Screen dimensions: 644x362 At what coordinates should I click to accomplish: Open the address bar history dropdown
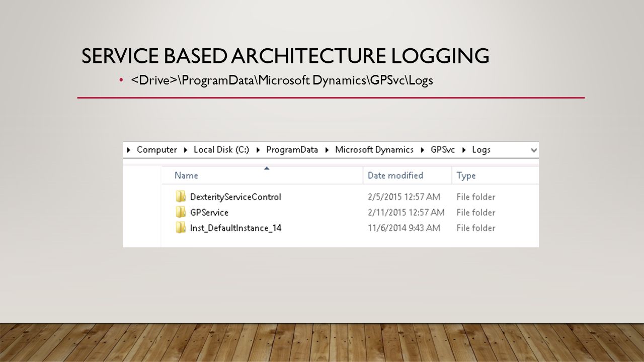tap(533, 150)
